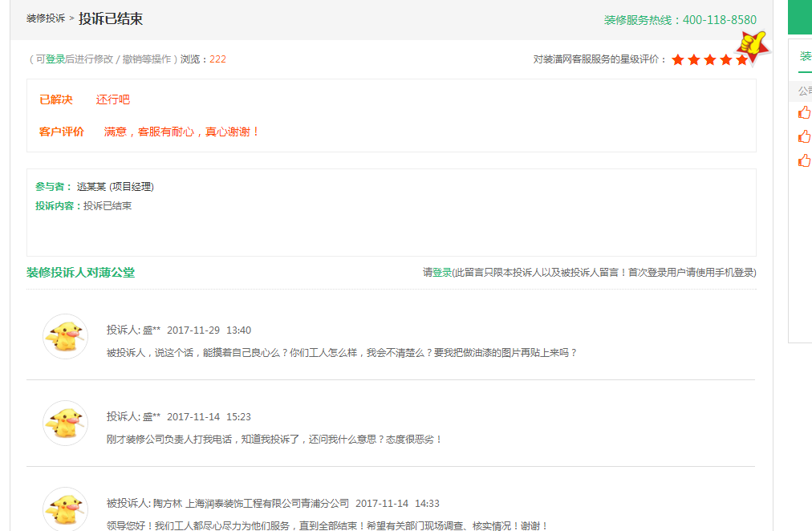Click the thumbs-up star badge icon
The width and height of the screenshot is (812, 531).
coord(753,44)
